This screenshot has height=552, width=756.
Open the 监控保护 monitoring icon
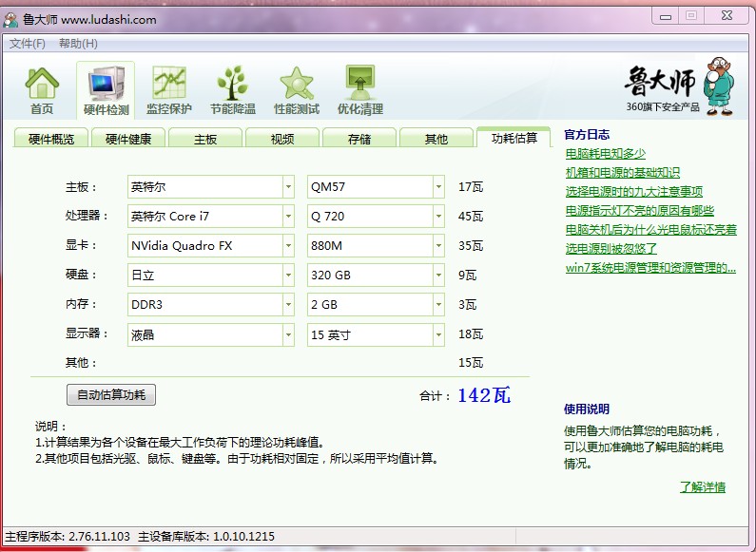pos(168,90)
